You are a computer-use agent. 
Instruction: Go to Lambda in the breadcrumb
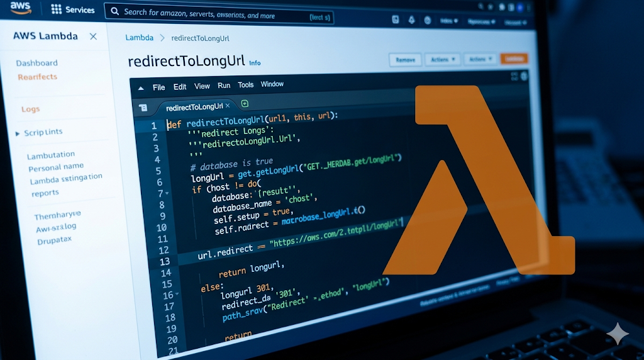pyautogui.click(x=139, y=37)
